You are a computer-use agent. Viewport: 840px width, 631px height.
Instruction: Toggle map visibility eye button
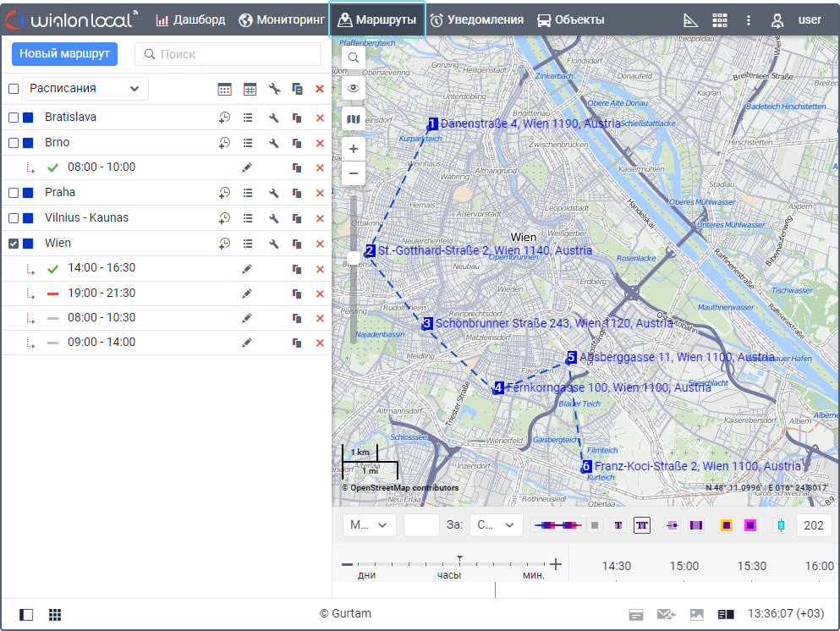354,88
